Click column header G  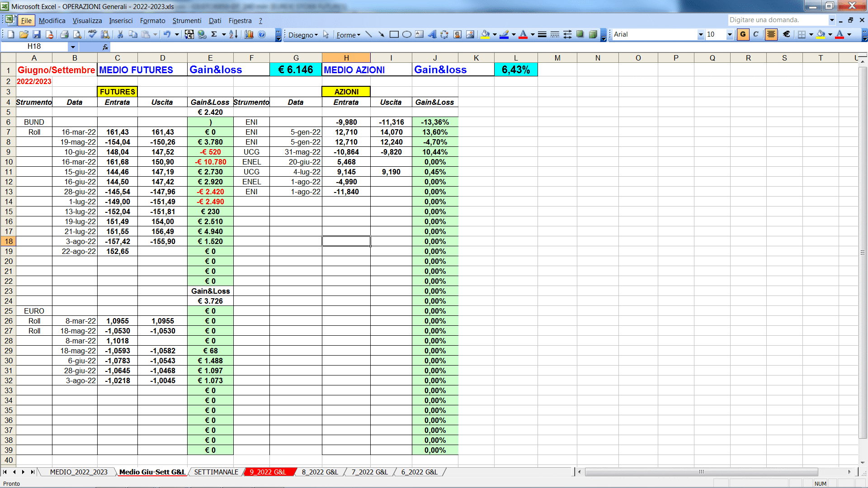(x=296, y=58)
